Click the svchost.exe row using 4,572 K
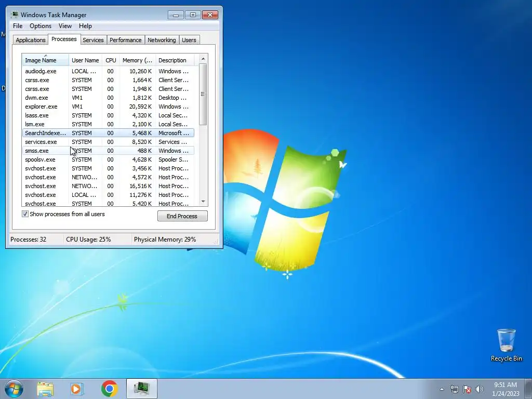532x399 pixels. coord(108,177)
